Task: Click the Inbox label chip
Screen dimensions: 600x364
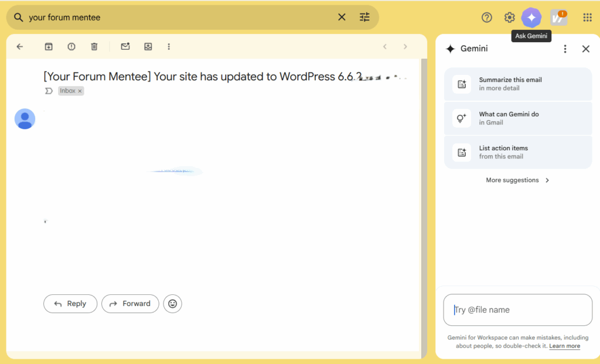Action: [x=68, y=91]
